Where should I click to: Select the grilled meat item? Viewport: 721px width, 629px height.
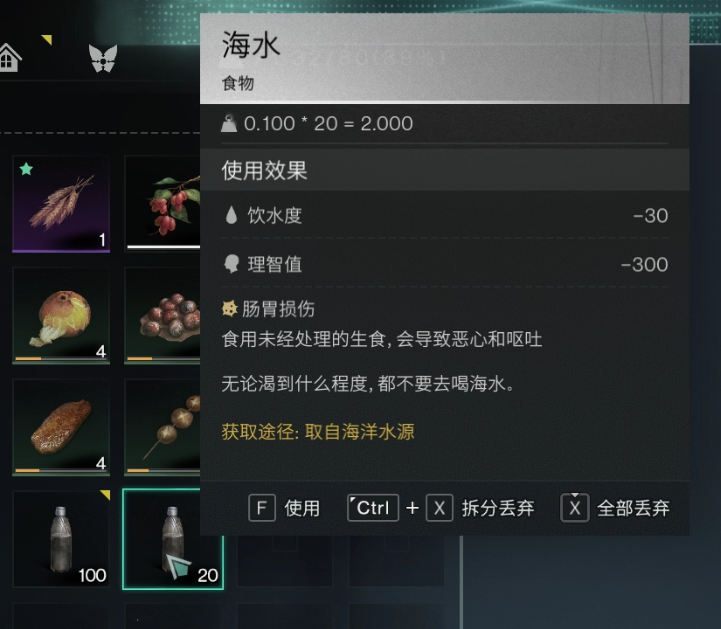coord(61,427)
